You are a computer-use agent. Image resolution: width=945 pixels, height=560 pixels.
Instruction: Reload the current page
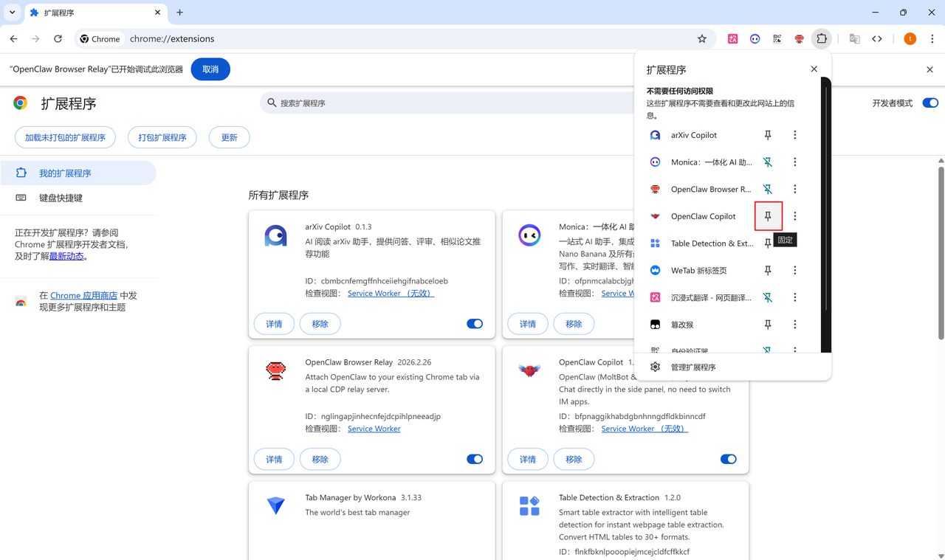click(x=58, y=39)
